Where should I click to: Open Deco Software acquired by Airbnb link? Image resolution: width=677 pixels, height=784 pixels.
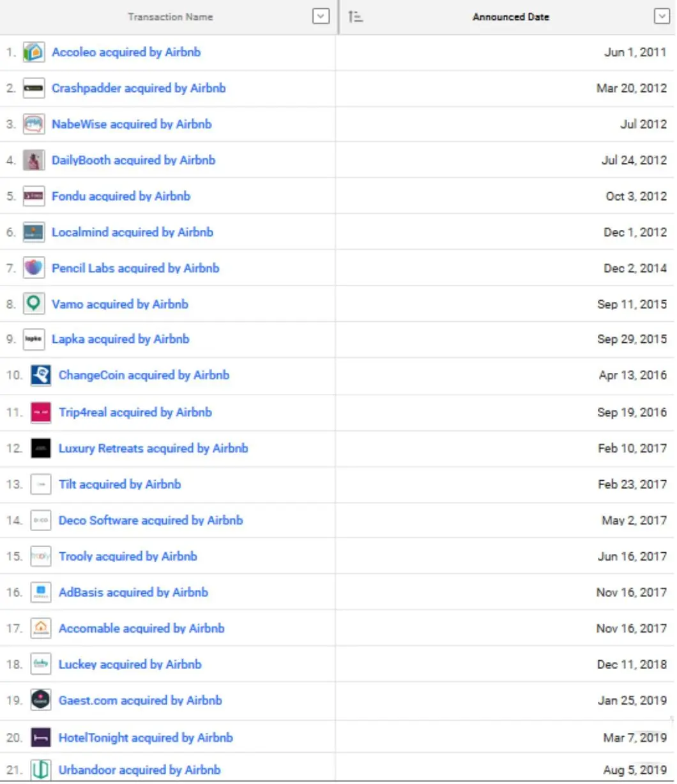pyautogui.click(x=151, y=520)
